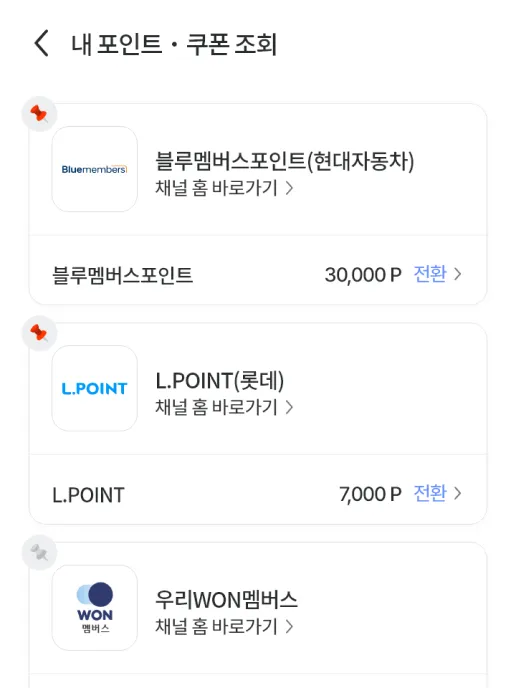Unpin the 블루멤버스포인트 card
This screenshot has width=516, height=688.
[x=39, y=114]
